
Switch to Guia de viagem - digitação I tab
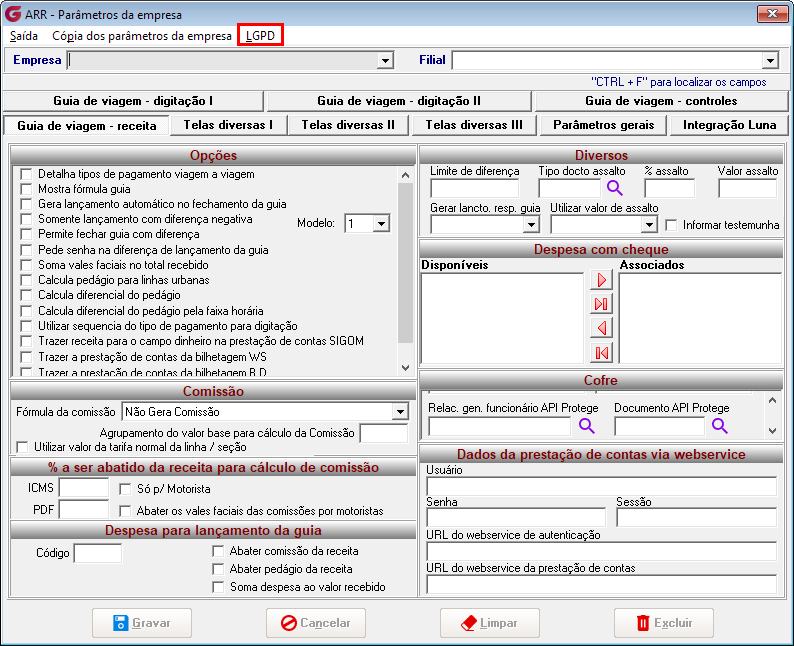[133, 101]
